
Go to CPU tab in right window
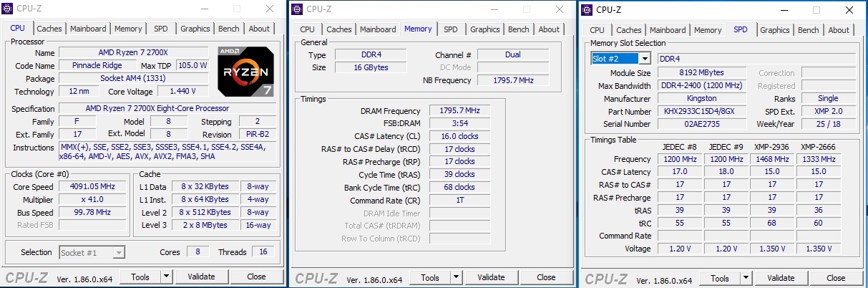pos(597,30)
